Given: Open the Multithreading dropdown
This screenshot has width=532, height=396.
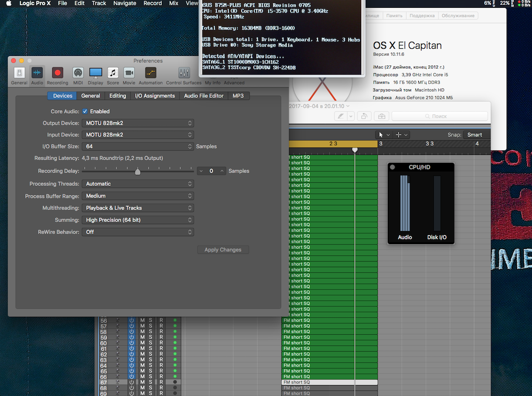Looking at the screenshot, I should pos(137,208).
